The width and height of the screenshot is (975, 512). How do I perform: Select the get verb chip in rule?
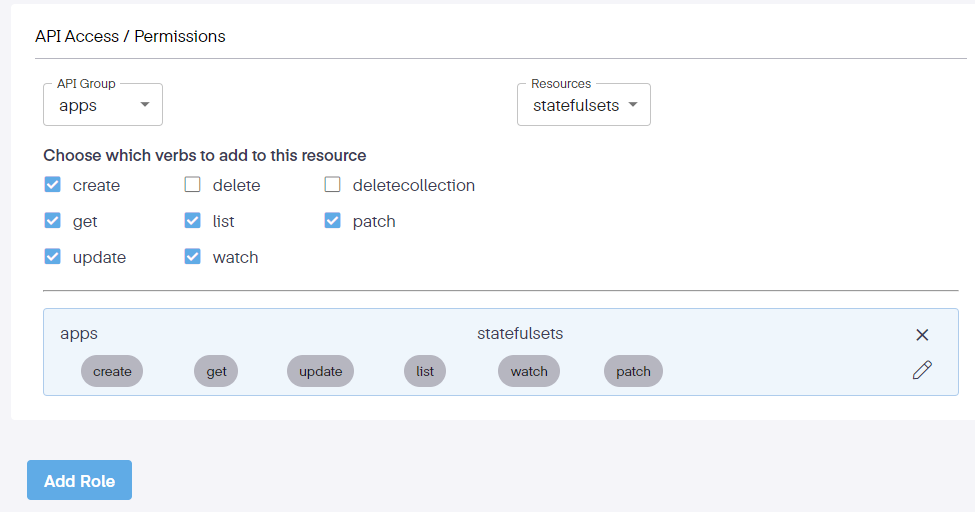click(x=217, y=371)
